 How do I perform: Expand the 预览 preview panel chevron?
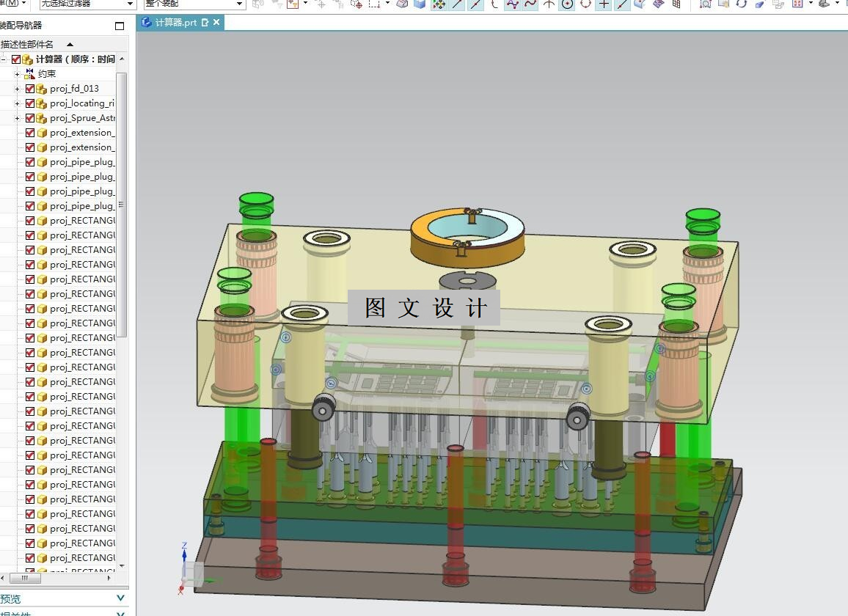(x=120, y=598)
